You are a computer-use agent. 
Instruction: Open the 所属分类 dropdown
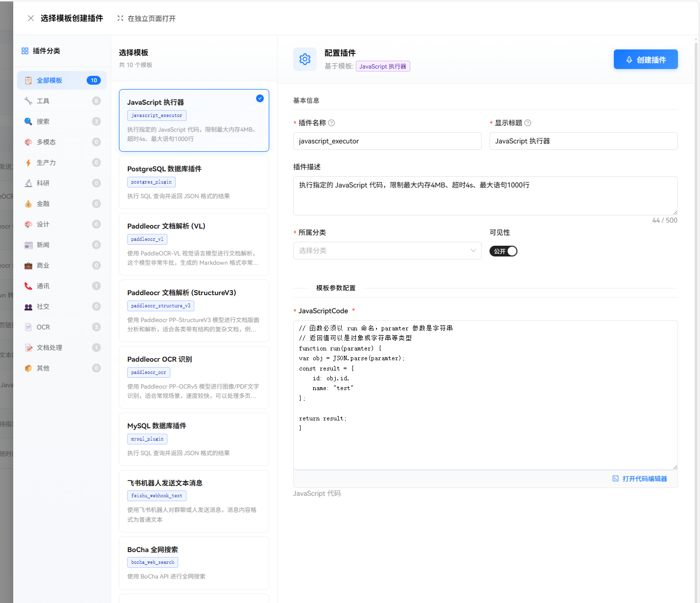pos(387,251)
